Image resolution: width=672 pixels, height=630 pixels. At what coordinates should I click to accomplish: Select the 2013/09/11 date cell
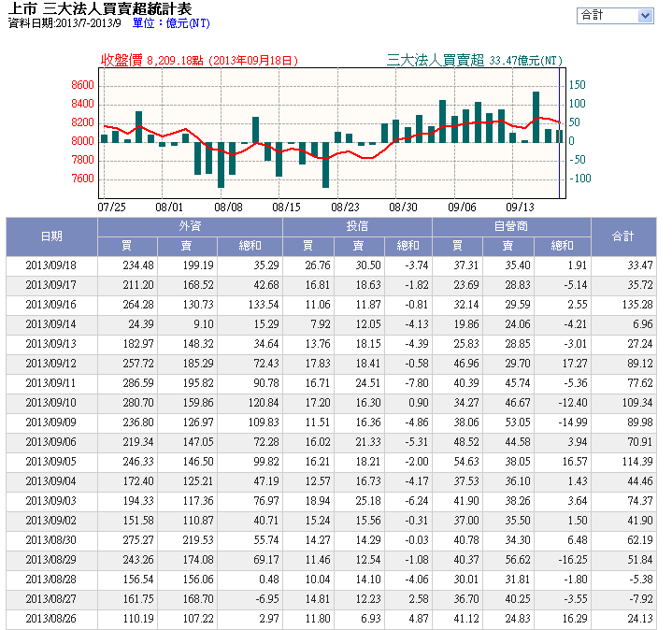coord(51,383)
